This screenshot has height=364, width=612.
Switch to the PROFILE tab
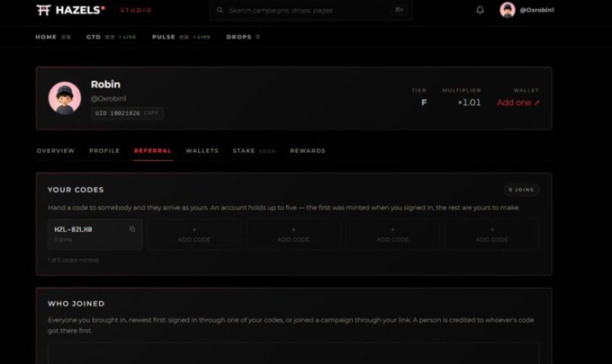point(104,151)
